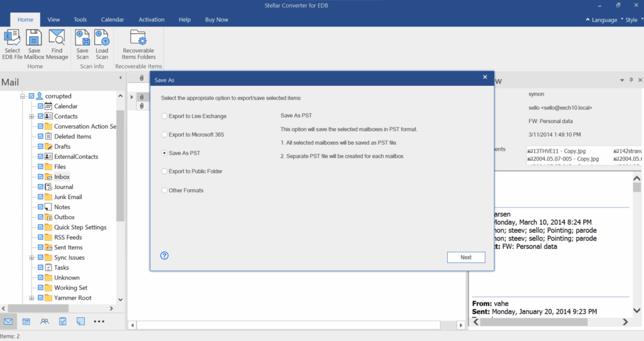This screenshot has width=644, height=341.
Task: Click the Select EDB File icon
Action: click(12, 45)
